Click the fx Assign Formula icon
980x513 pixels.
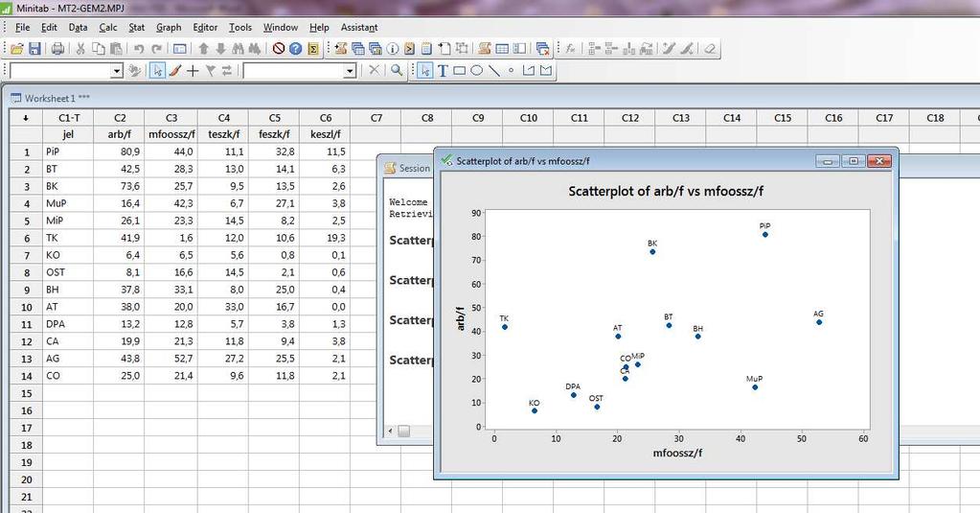(570, 49)
